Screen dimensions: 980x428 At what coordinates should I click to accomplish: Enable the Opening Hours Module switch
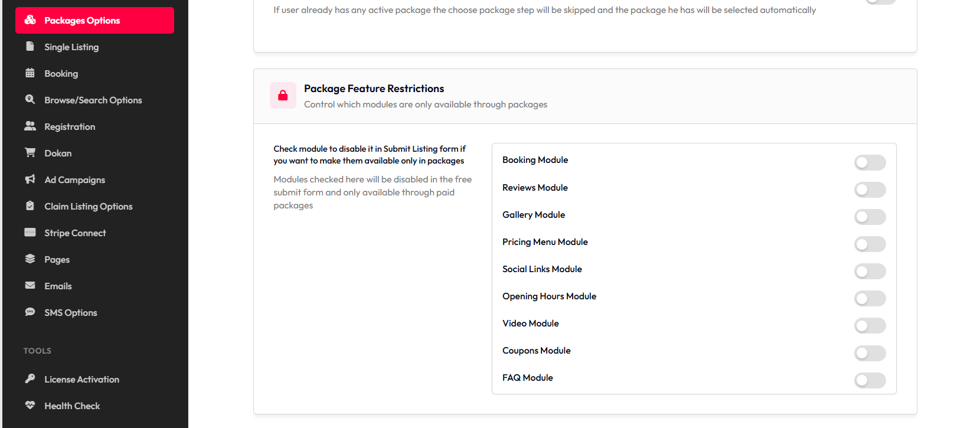[x=870, y=298]
